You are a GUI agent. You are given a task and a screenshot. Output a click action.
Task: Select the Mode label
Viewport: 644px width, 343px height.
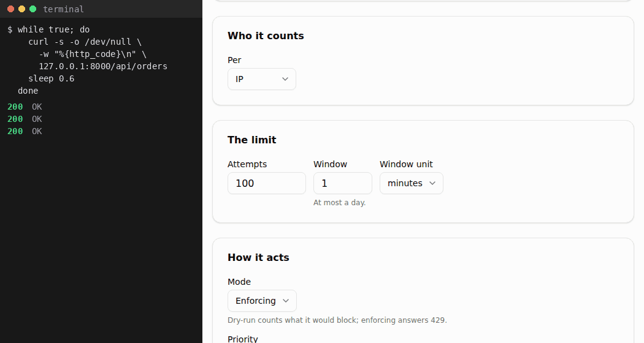click(239, 282)
